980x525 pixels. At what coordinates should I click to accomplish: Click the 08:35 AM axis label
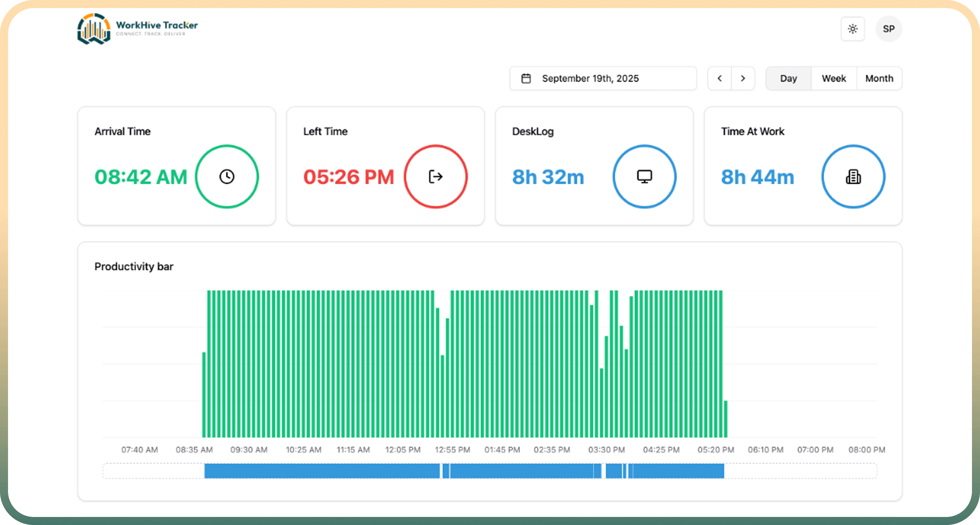[194, 450]
